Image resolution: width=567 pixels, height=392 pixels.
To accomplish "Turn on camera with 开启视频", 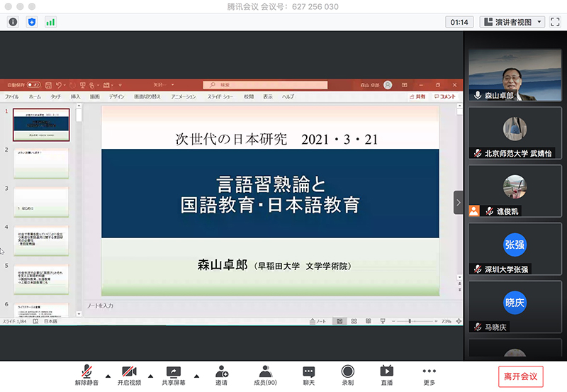I will click(x=129, y=375).
